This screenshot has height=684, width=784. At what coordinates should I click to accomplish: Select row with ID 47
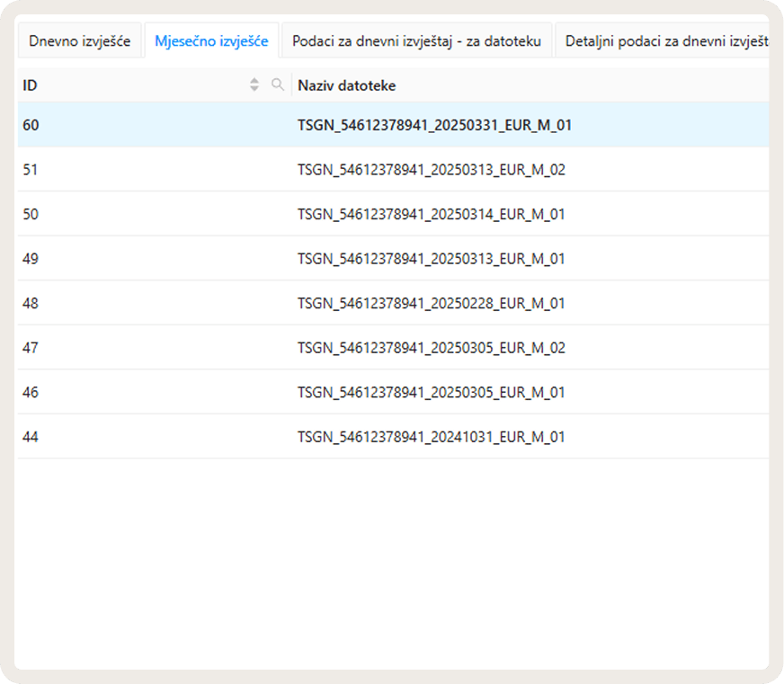[394, 347]
